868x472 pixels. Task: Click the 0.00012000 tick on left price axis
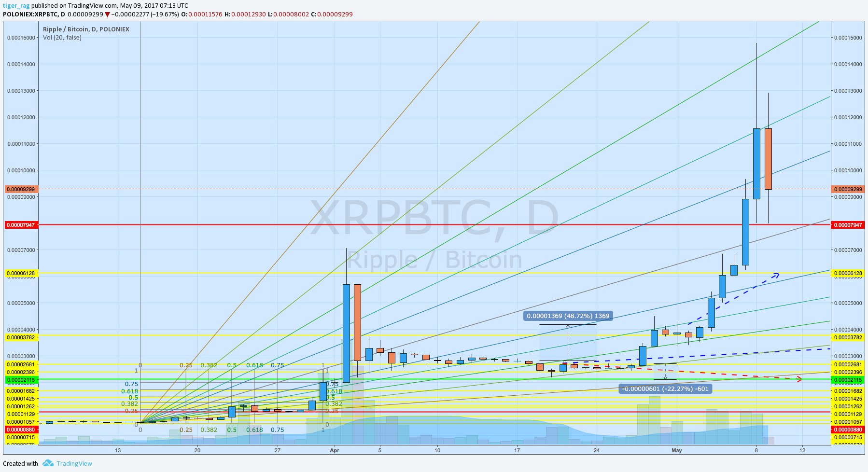pyautogui.click(x=21, y=117)
